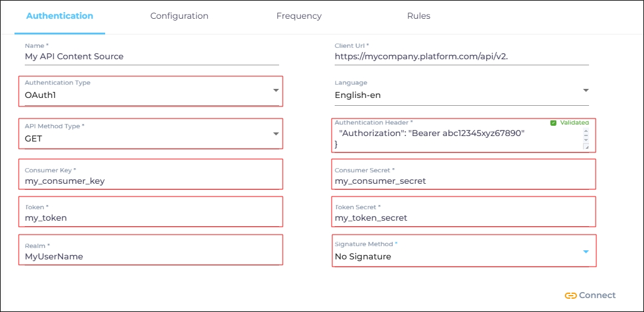Open the Language dropdown arrow
The width and height of the screenshot is (644, 312).
pyautogui.click(x=585, y=90)
